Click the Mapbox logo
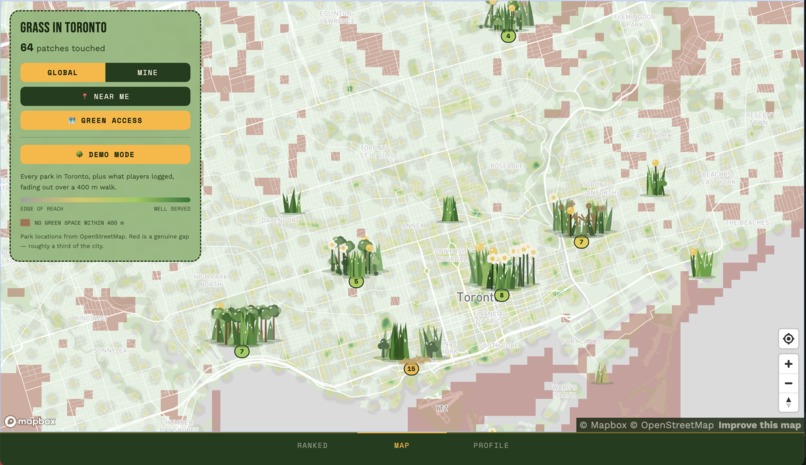 click(x=30, y=421)
